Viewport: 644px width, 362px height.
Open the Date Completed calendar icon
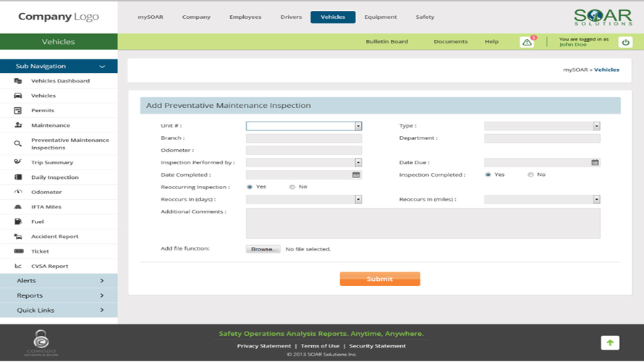[x=356, y=175]
